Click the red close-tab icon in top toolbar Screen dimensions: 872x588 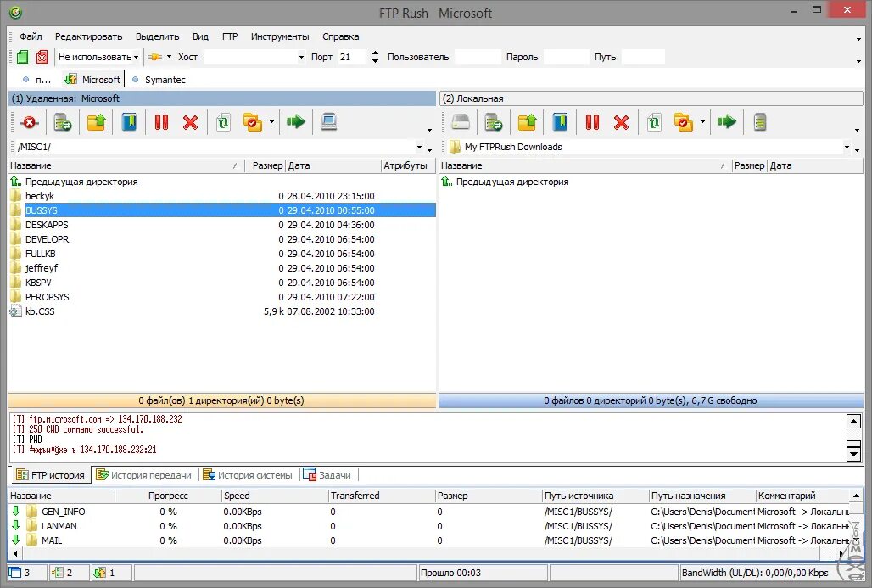[42, 57]
